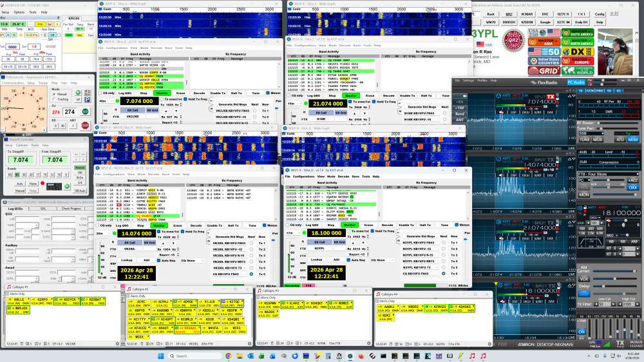Click the SP button in PstRotatorAz
The height and width of the screenshot is (362, 644).
(78, 100)
